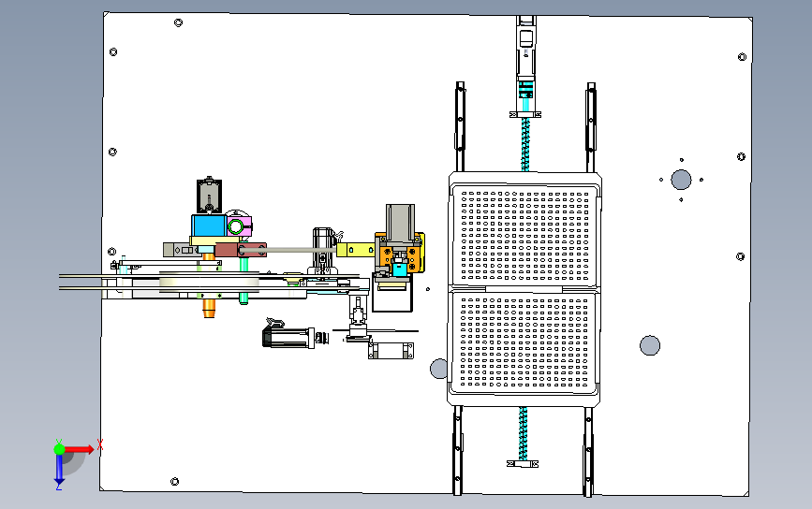Select the cyan blue block component
This screenshot has height=509, width=812.
coord(209,226)
